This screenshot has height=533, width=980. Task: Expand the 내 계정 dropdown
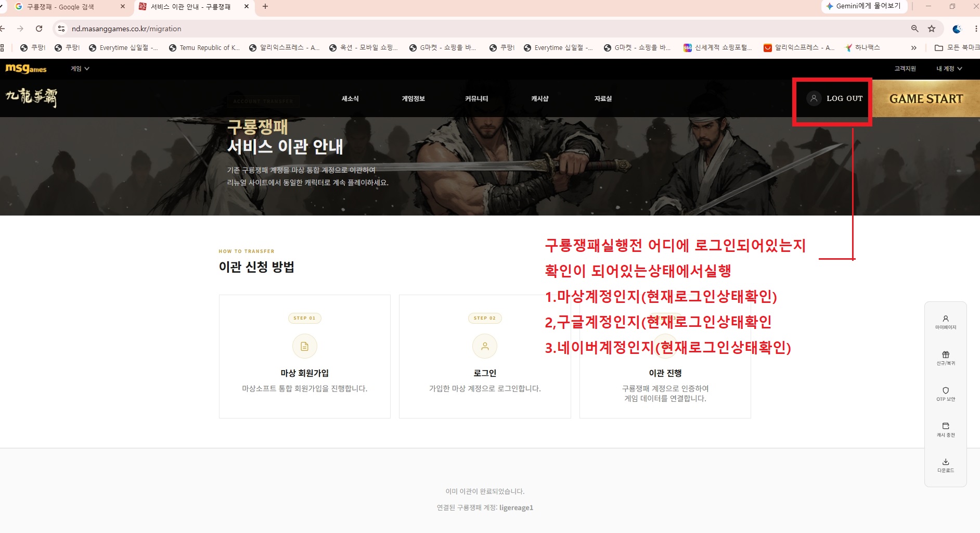point(949,68)
